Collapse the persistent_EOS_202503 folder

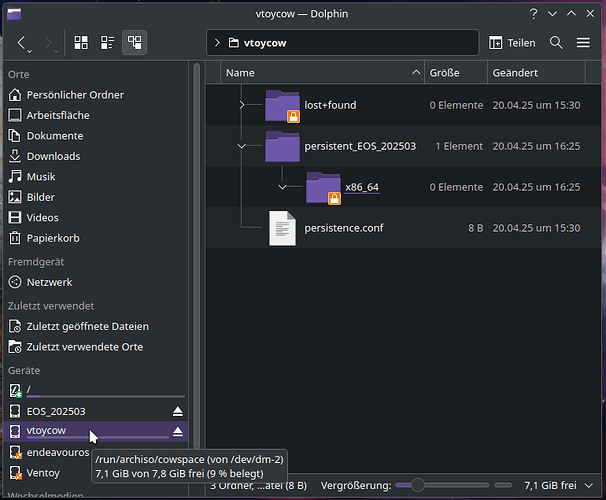(x=242, y=146)
